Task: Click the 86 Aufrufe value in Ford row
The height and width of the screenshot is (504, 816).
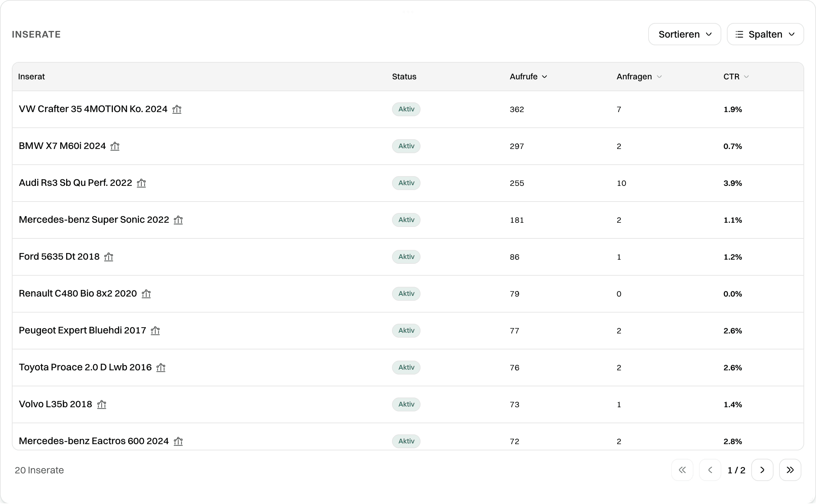Action: pos(515,257)
